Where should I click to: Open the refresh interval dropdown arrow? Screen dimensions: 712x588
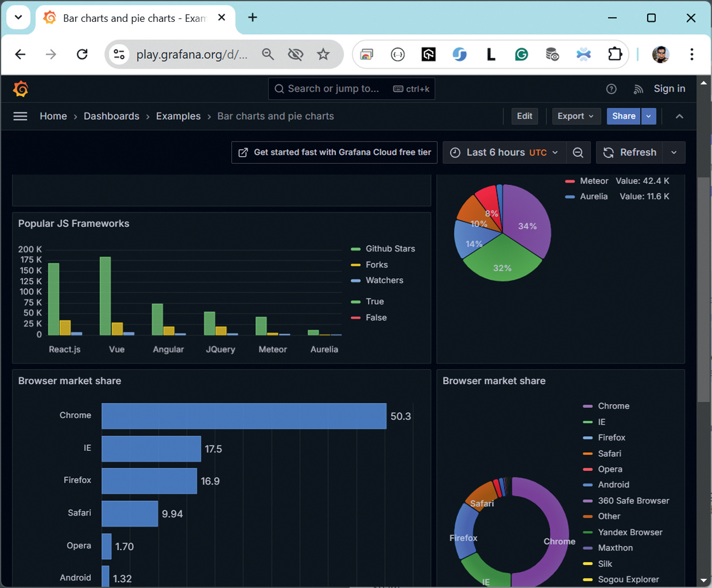(674, 152)
